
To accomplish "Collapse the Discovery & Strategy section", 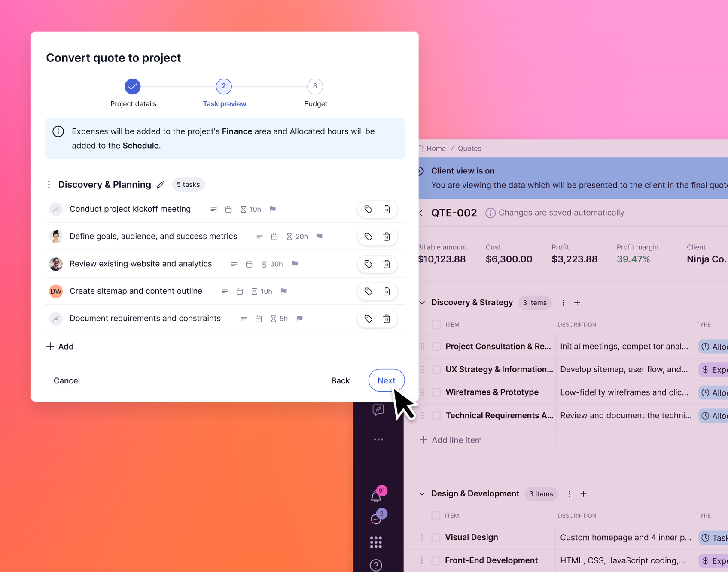I will [x=422, y=303].
